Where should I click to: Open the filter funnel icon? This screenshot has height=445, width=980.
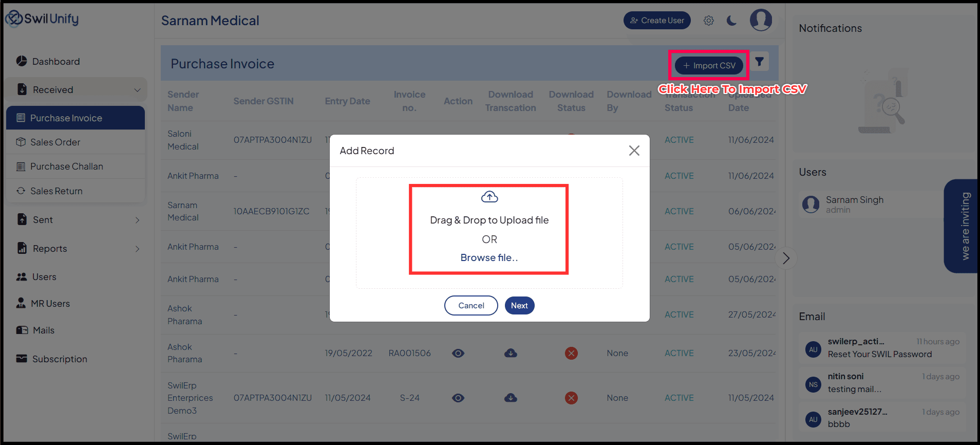tap(759, 62)
